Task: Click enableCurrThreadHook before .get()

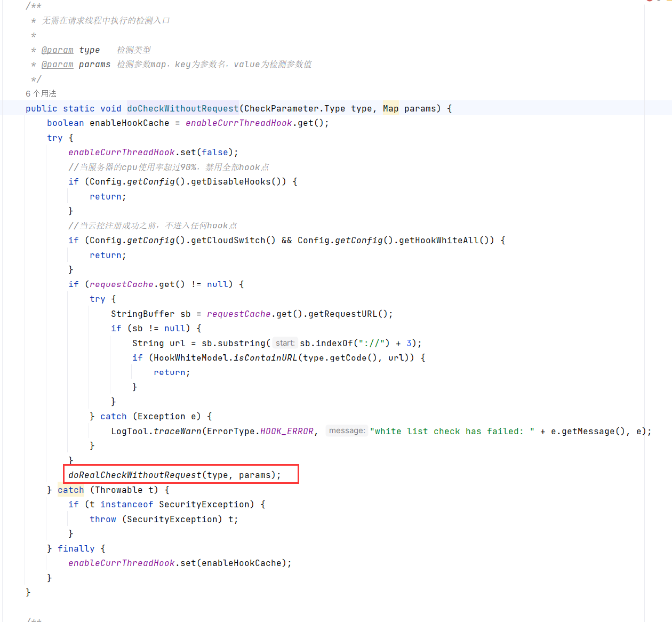Action: click(x=238, y=123)
